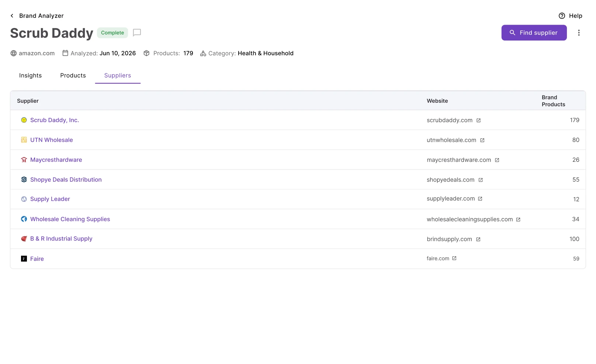Click the utnwholesale.com website text
Image resolution: width=596 pixels, height=364 pixels.
[x=451, y=140]
